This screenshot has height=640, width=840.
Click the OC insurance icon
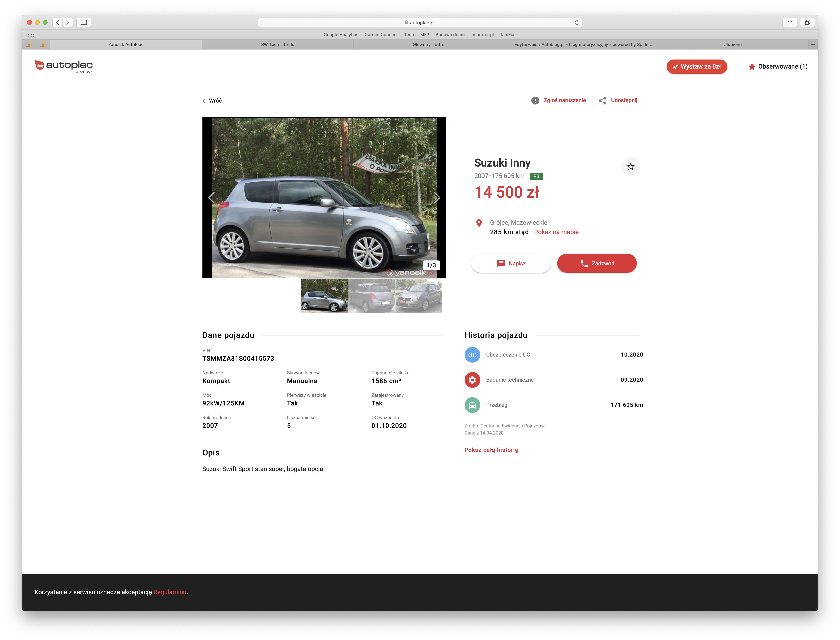click(x=472, y=355)
